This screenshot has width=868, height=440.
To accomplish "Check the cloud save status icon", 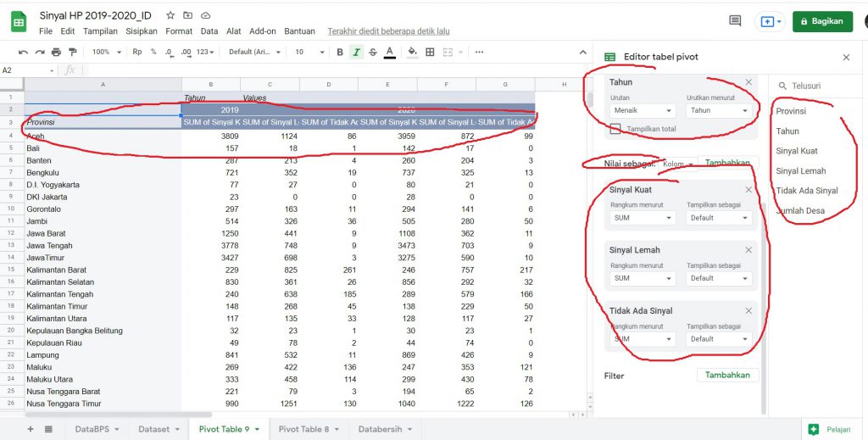I will click(x=206, y=15).
